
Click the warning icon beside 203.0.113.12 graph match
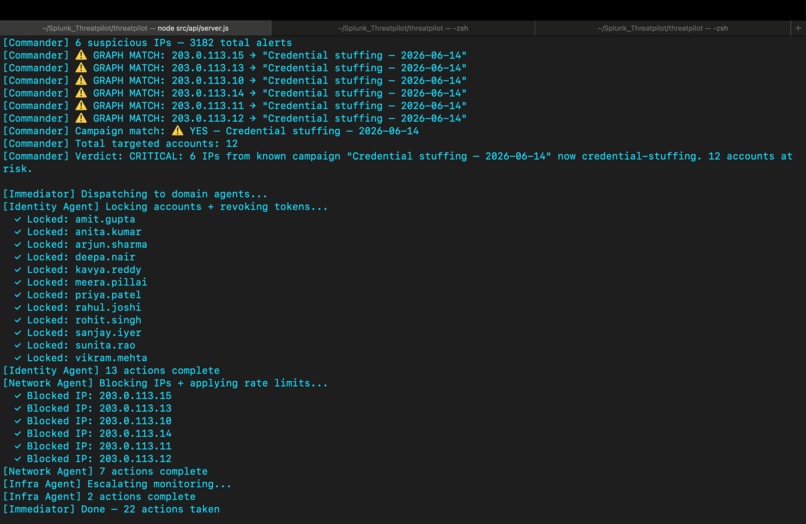(81, 118)
